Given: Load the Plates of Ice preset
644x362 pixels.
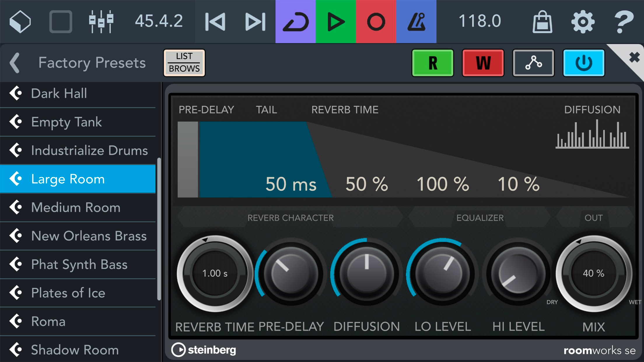Looking at the screenshot, I should click(x=68, y=293).
